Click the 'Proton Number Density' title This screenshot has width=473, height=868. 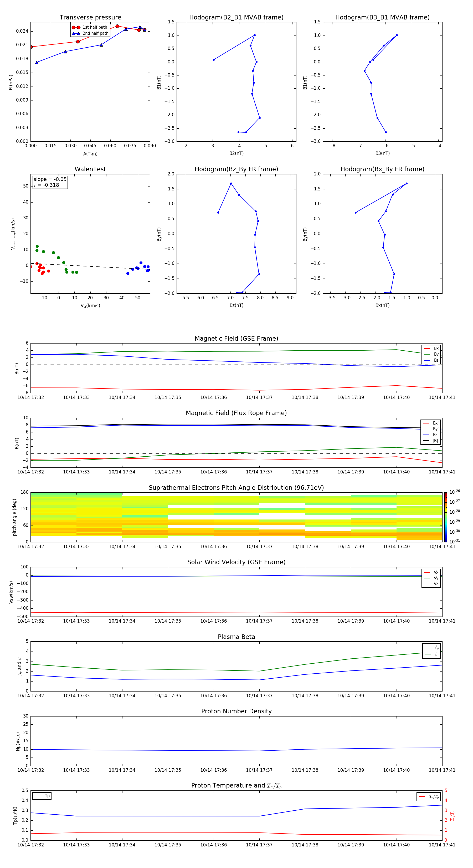(236, 711)
